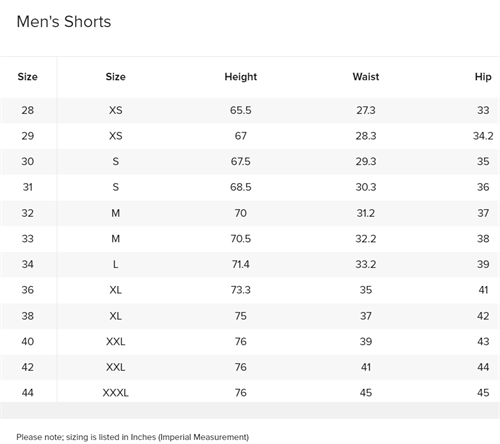Click the size 36 row label
Screen dimensions: 500x444
coord(28,290)
